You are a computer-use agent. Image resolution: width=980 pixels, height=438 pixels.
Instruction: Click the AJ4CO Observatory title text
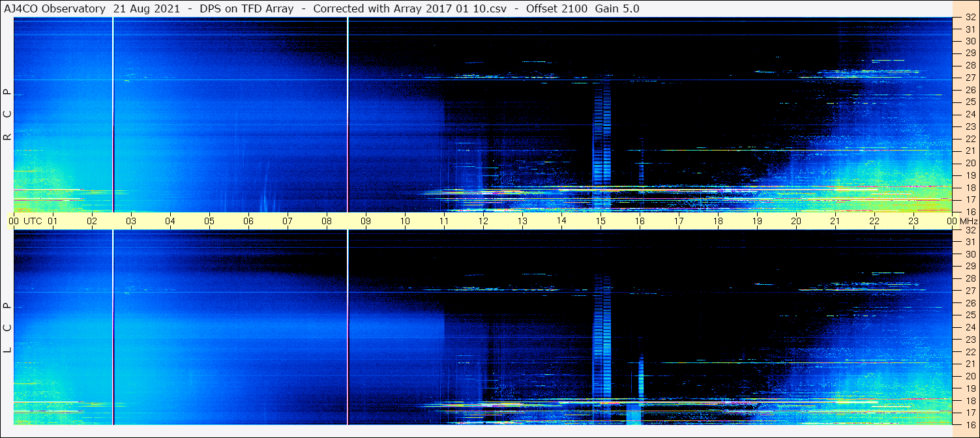point(54,8)
